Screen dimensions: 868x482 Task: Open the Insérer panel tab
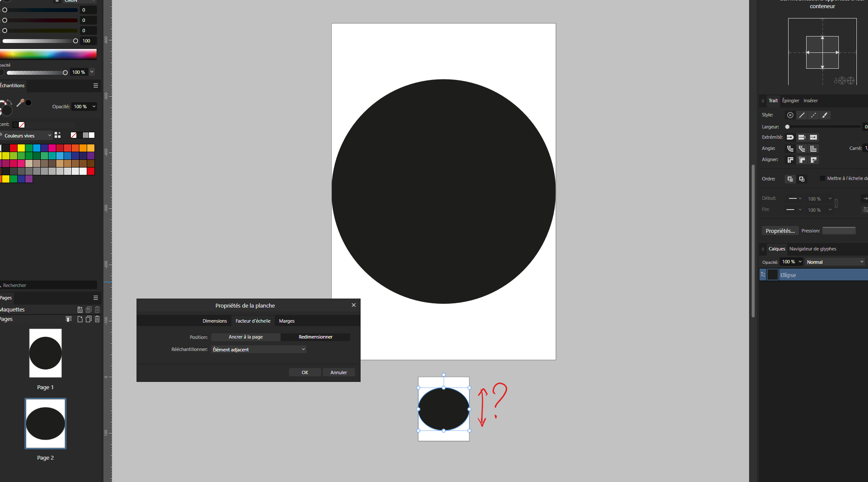(810, 101)
